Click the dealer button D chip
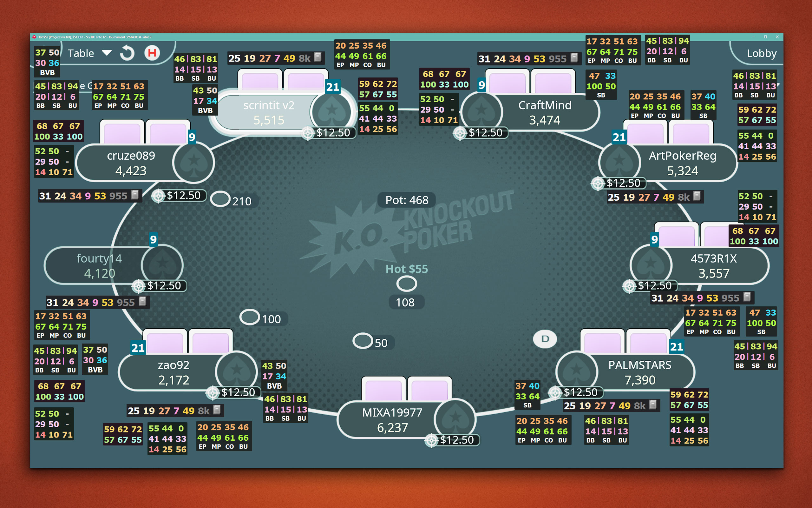Viewport: 812px width, 508px height. coord(545,339)
